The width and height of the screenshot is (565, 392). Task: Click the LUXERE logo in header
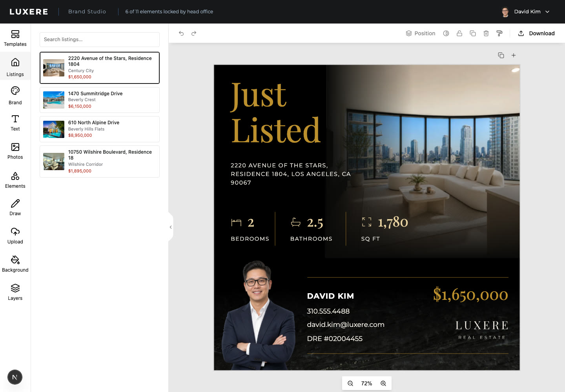29,12
